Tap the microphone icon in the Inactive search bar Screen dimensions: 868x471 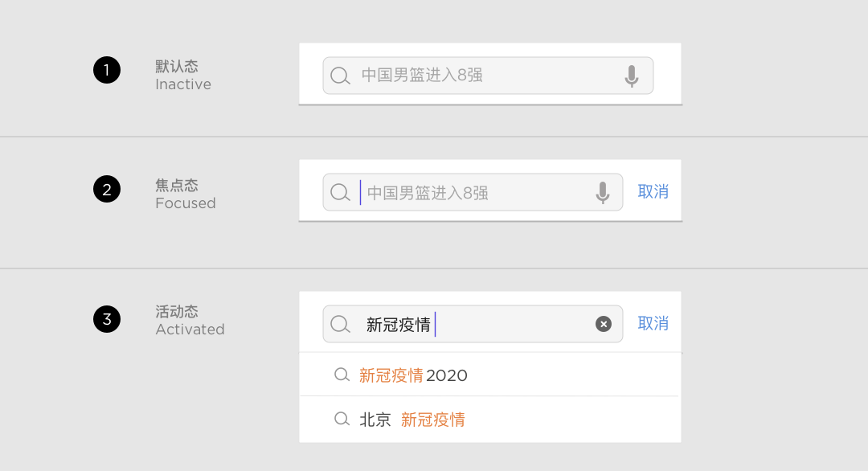point(632,76)
